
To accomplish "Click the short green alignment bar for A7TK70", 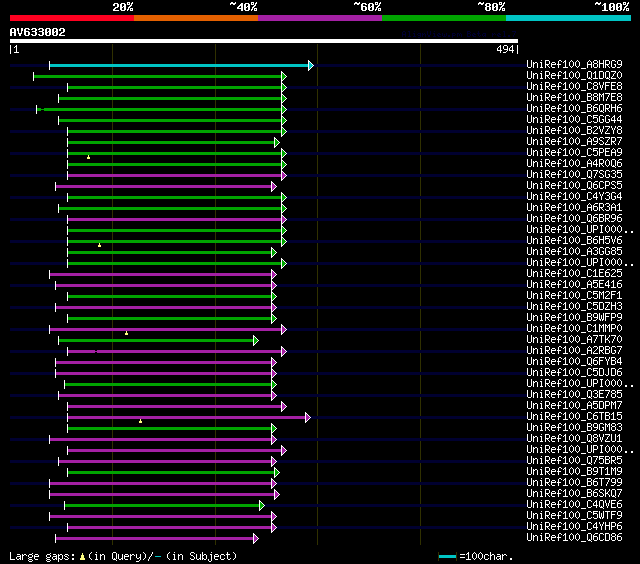I will 158,340.
